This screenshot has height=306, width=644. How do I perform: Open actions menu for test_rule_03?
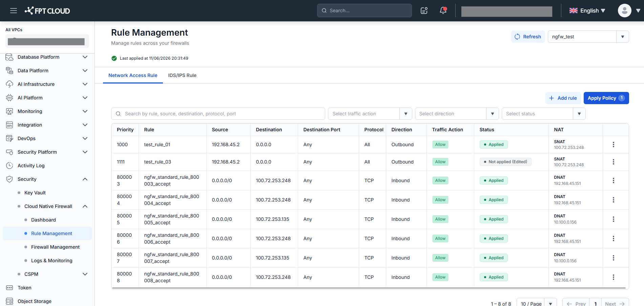613,162
